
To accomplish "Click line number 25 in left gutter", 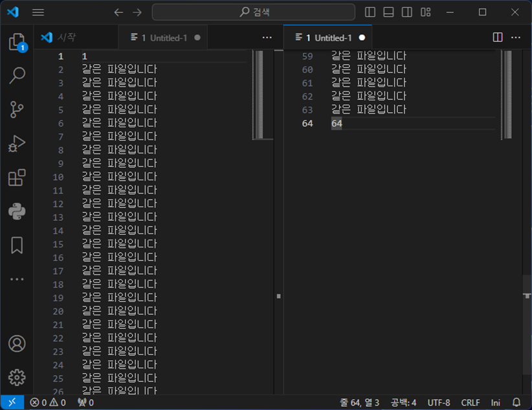I will [58, 378].
